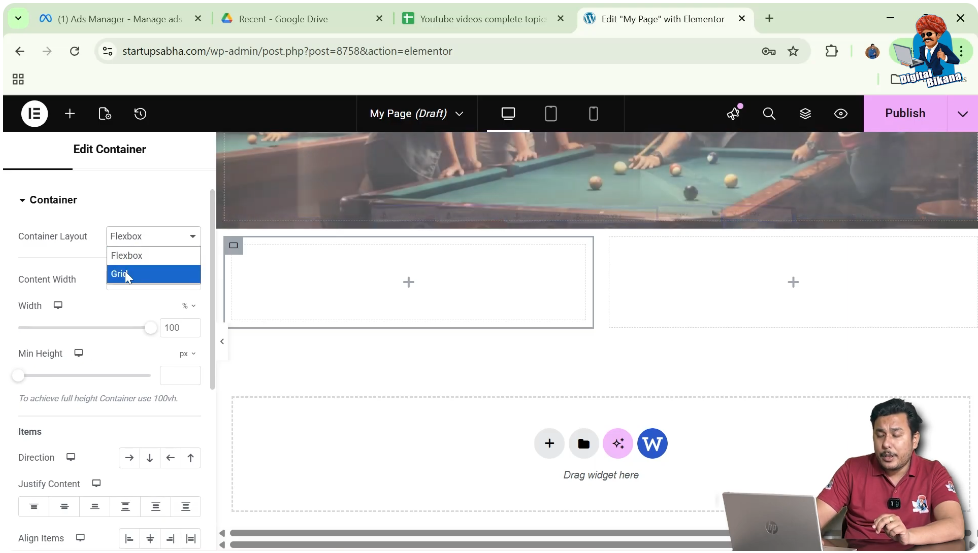Viewport: 978px width, 553px height.
Task: Click the selected container's handle icon
Action: click(233, 246)
